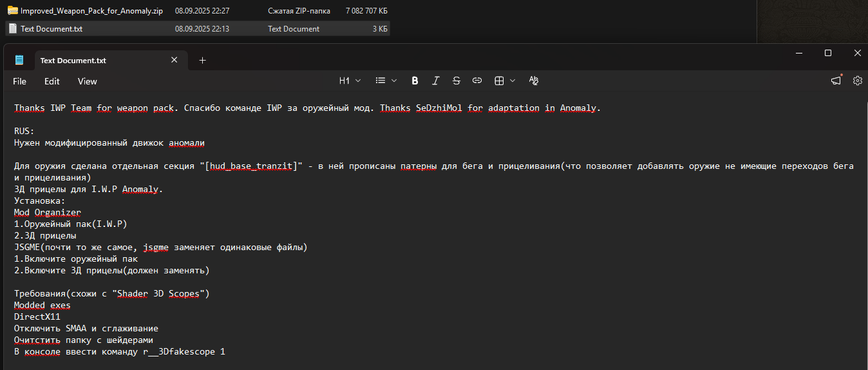Add a new tab with plus button
This screenshot has height=370, width=868.
[202, 60]
